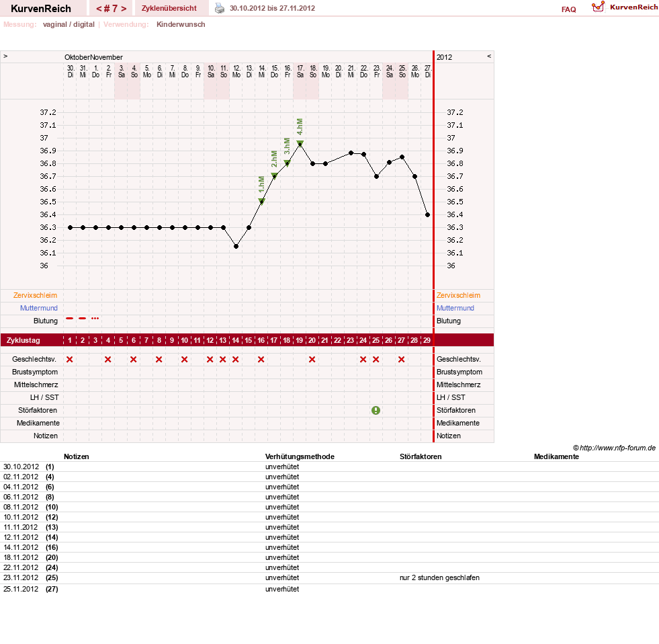This screenshot has height=644, width=659.
Task: Click the temperature point on 23. Fr
Action: (x=377, y=176)
